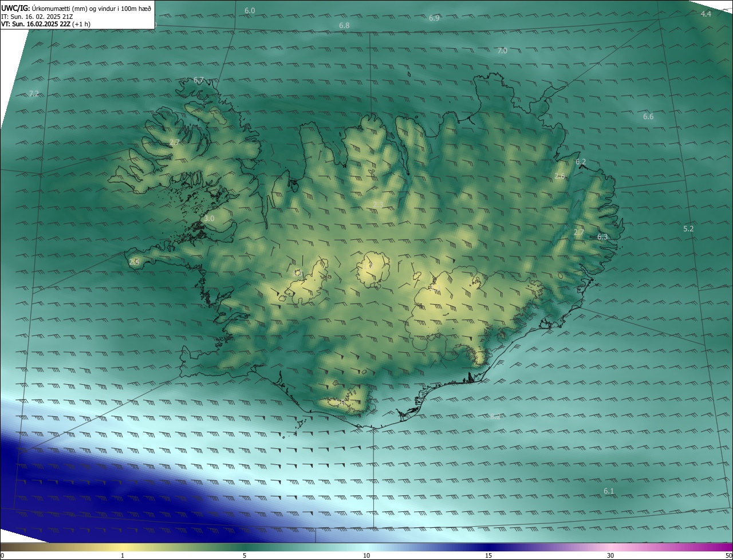
Task: Select the VT: Sun. 16.02.2025 22Z line
Action: (45, 24)
